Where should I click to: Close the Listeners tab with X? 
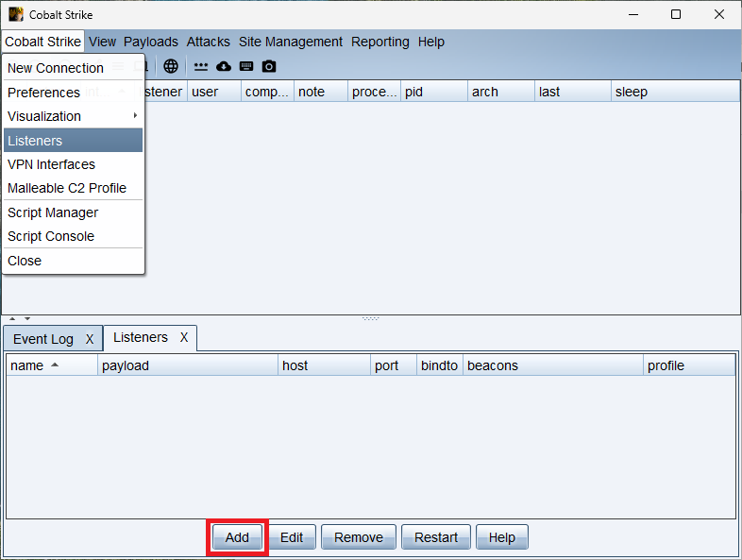click(x=184, y=337)
